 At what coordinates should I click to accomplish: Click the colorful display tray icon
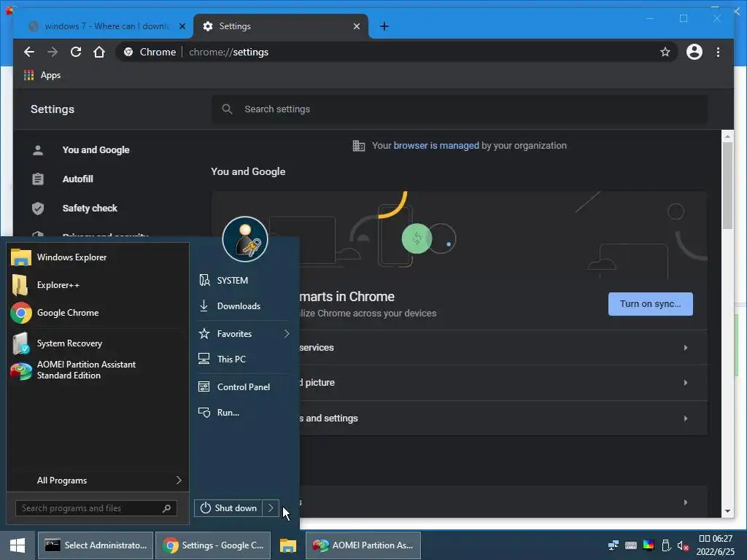(x=649, y=545)
